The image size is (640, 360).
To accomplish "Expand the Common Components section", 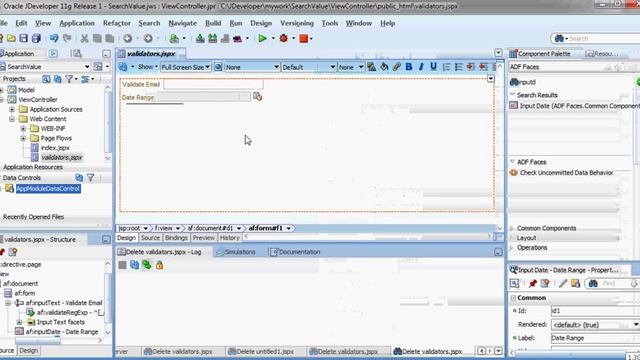I will click(512, 228).
